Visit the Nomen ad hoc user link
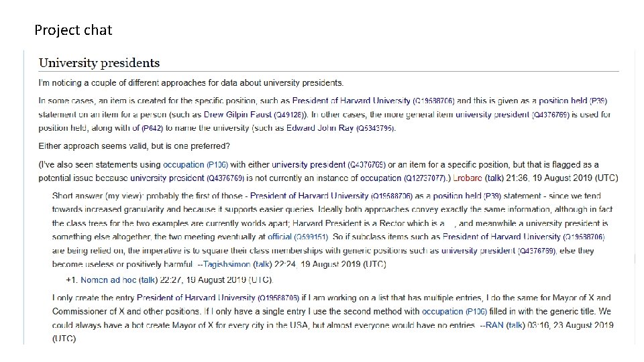 [x=109, y=280]
